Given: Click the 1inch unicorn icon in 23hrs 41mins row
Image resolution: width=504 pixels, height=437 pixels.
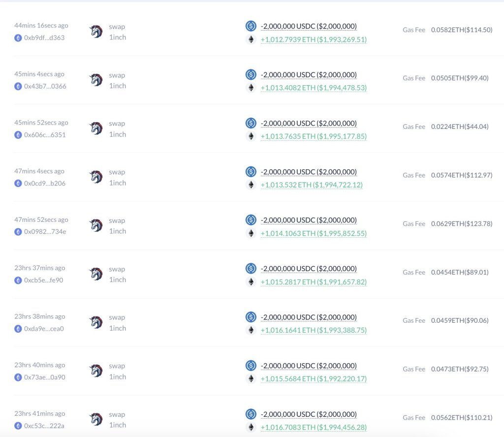Looking at the screenshot, I should click(x=96, y=419).
